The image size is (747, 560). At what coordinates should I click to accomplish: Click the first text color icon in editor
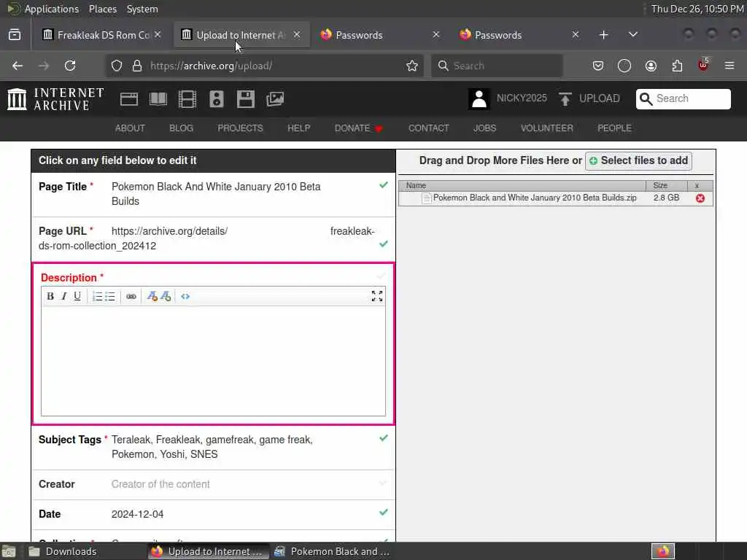tap(152, 296)
